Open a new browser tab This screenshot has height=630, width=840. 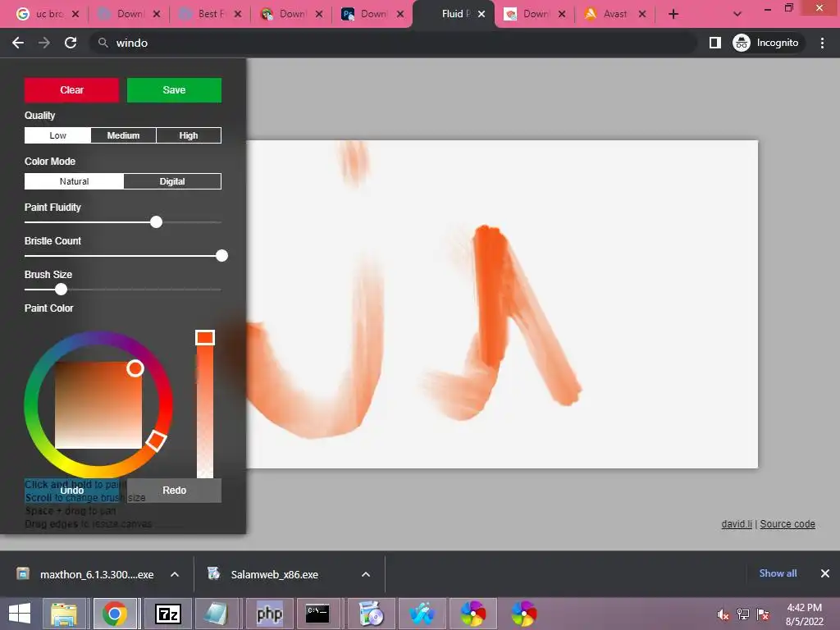pyautogui.click(x=673, y=14)
